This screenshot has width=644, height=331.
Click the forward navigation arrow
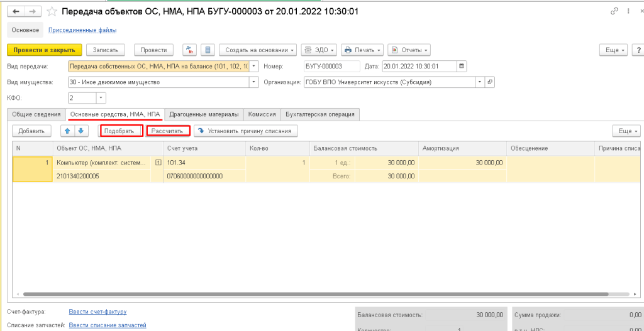[32, 12]
